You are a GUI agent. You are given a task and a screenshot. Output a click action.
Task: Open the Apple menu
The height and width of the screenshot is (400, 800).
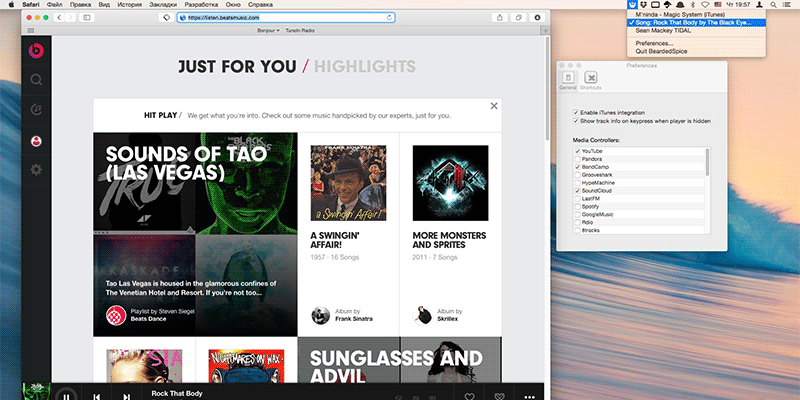click(x=11, y=5)
